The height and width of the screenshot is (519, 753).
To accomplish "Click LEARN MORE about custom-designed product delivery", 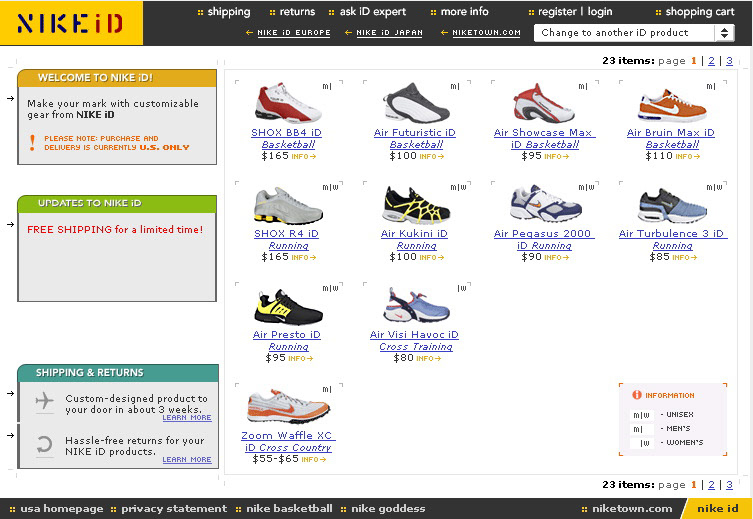I will pyautogui.click(x=187, y=418).
